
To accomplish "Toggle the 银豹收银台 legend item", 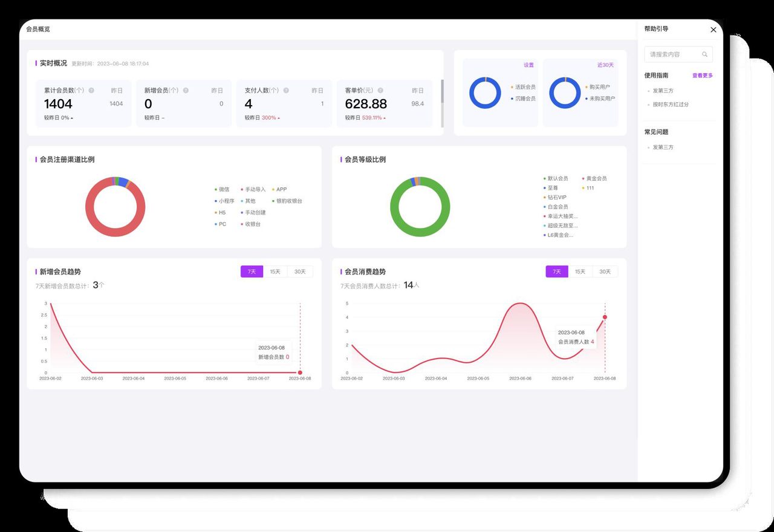I will [287, 201].
